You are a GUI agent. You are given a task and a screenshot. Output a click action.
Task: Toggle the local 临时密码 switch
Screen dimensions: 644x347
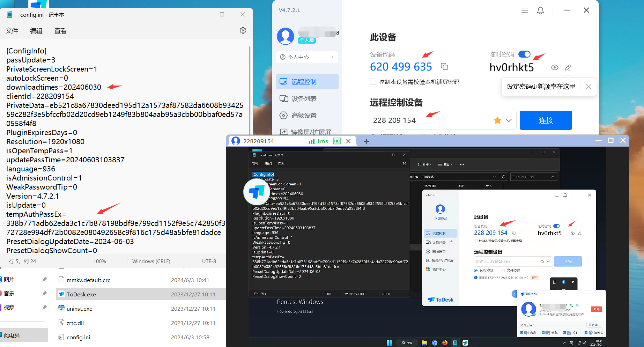coord(524,54)
